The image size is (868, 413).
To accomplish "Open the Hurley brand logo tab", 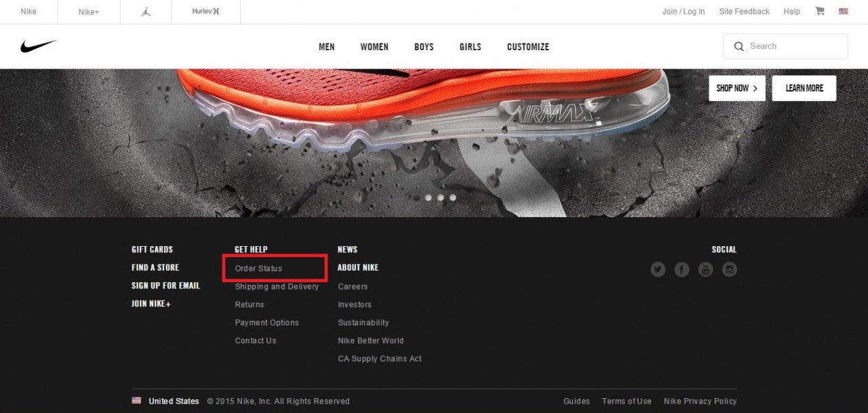I will (x=205, y=12).
